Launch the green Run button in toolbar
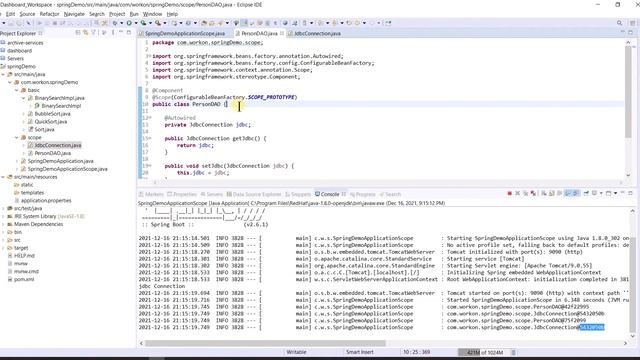This screenshot has width=640, height=360. [129, 23]
